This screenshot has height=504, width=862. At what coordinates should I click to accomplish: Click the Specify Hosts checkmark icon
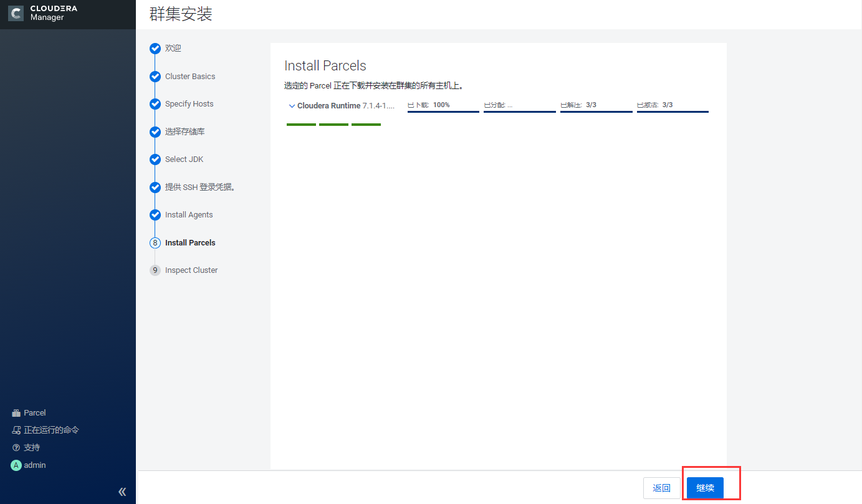155,104
